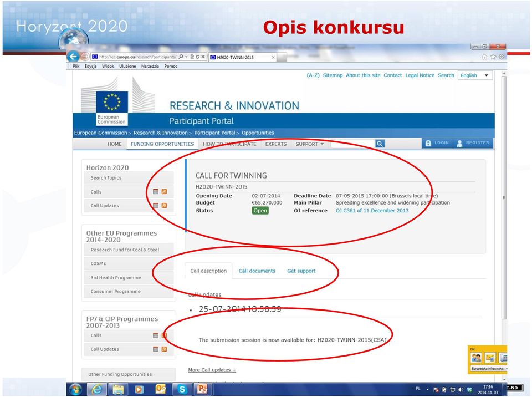Click the Horizon 2020 Call Updates calendar icon
532x397 pixels.
[156, 206]
